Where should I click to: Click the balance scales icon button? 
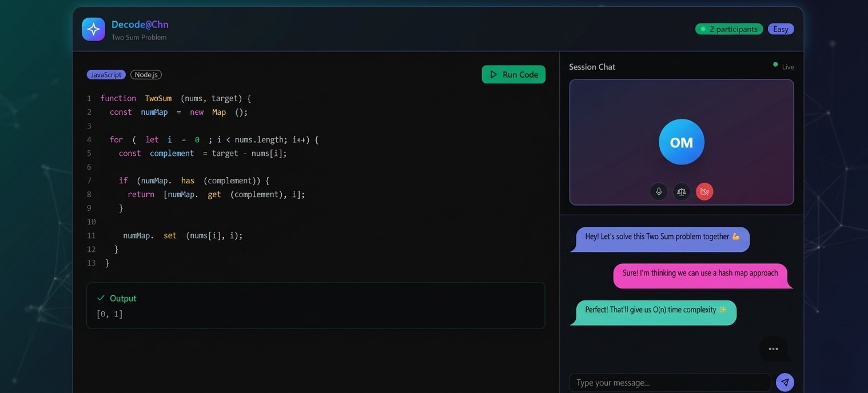(x=682, y=192)
